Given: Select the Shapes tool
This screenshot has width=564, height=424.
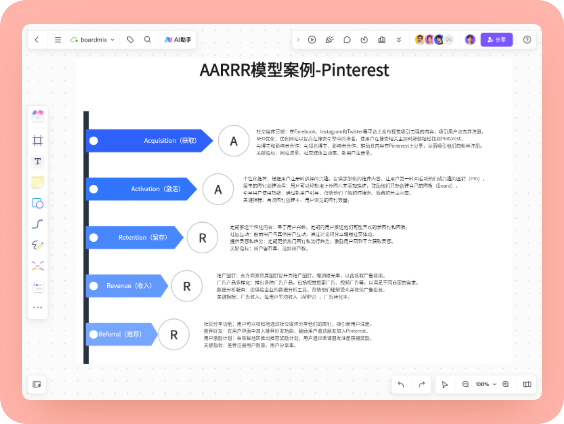Looking at the screenshot, I should click(38, 203).
